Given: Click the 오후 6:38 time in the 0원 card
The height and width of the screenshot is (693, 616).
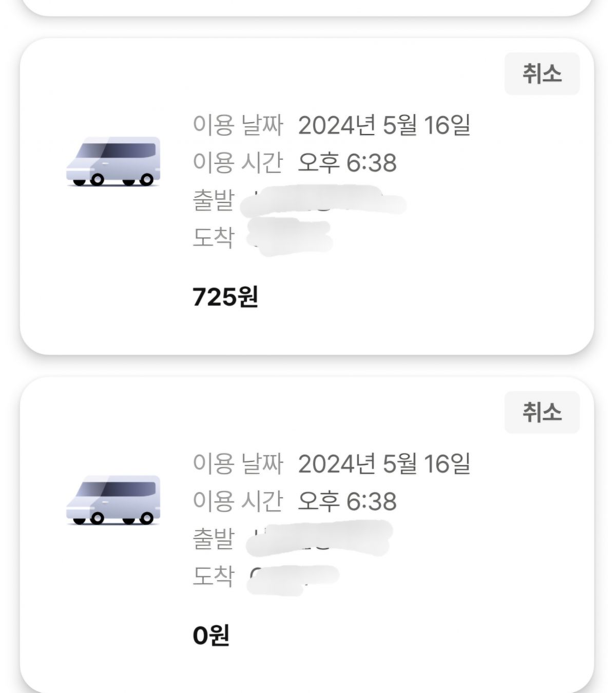Looking at the screenshot, I should click(x=348, y=501).
